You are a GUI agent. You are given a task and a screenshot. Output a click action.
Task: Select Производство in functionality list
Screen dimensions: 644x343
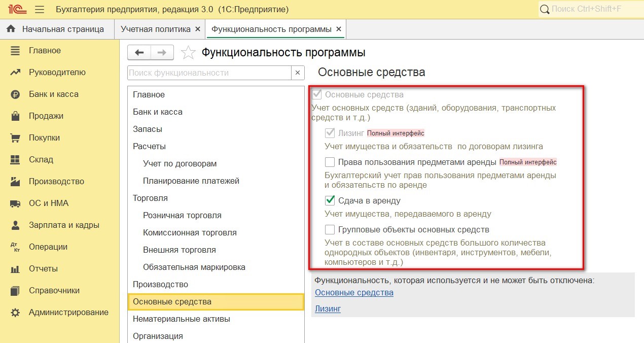tap(216, 285)
